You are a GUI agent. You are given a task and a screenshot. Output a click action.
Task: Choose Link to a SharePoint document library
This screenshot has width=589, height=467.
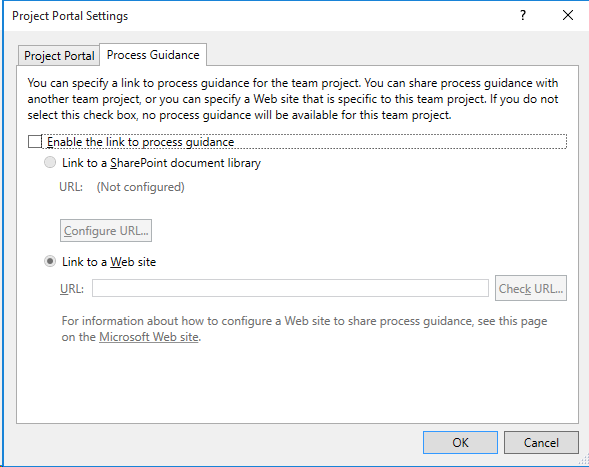pos(50,163)
